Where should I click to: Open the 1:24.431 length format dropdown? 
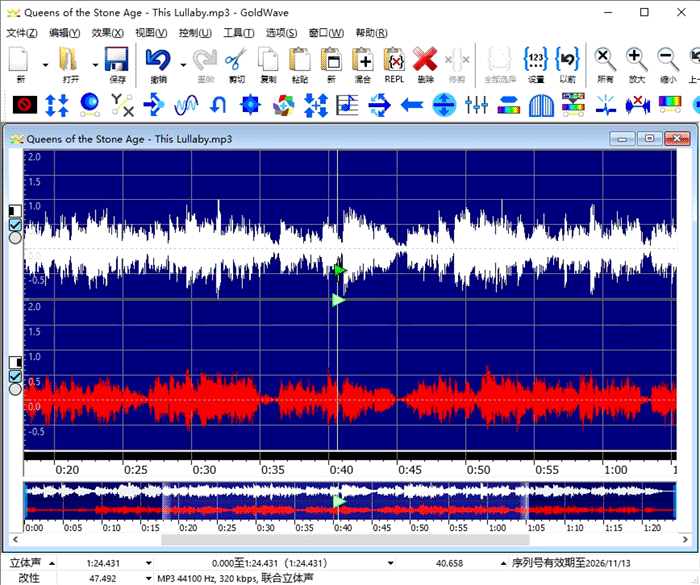(x=149, y=563)
